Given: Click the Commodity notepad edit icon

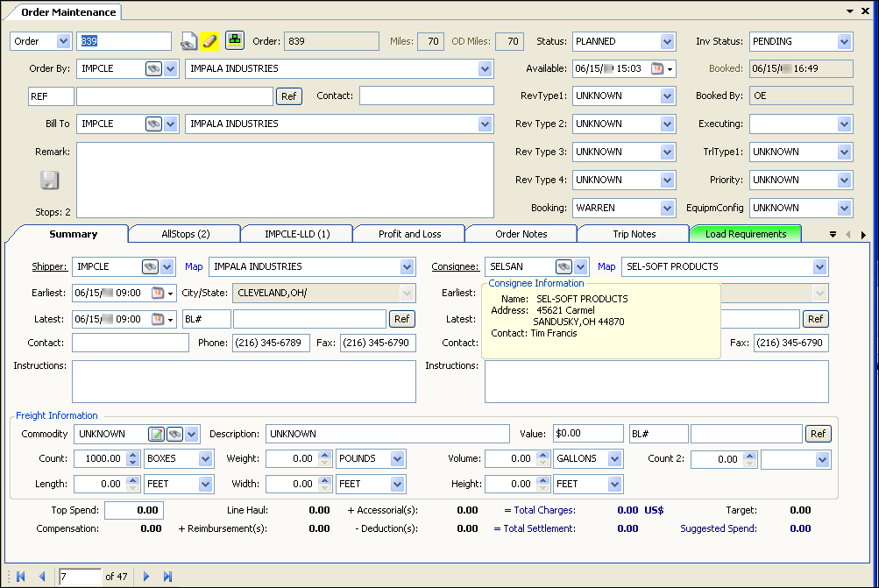Looking at the screenshot, I should 156,434.
